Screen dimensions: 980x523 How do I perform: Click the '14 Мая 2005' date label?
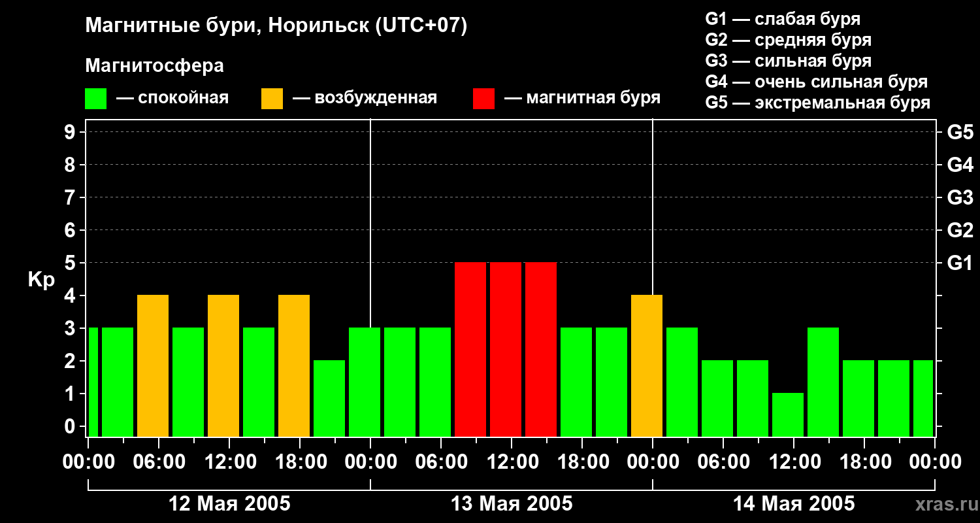(794, 503)
